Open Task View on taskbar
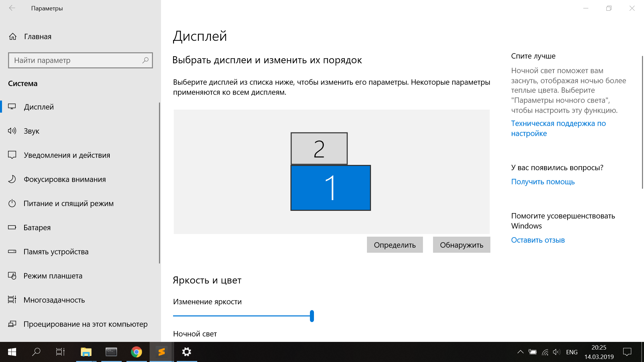Image resolution: width=644 pixels, height=362 pixels. coord(60,352)
